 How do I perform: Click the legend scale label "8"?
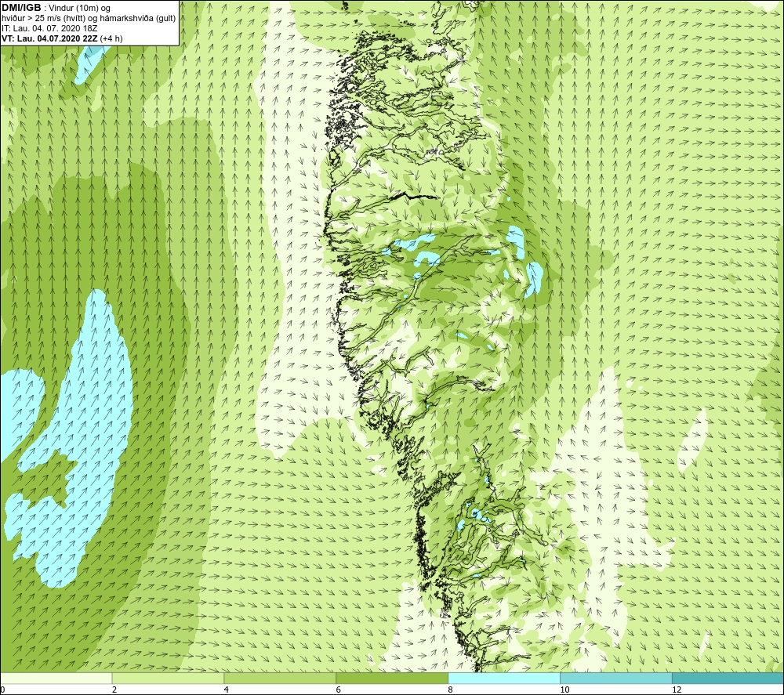(x=451, y=690)
